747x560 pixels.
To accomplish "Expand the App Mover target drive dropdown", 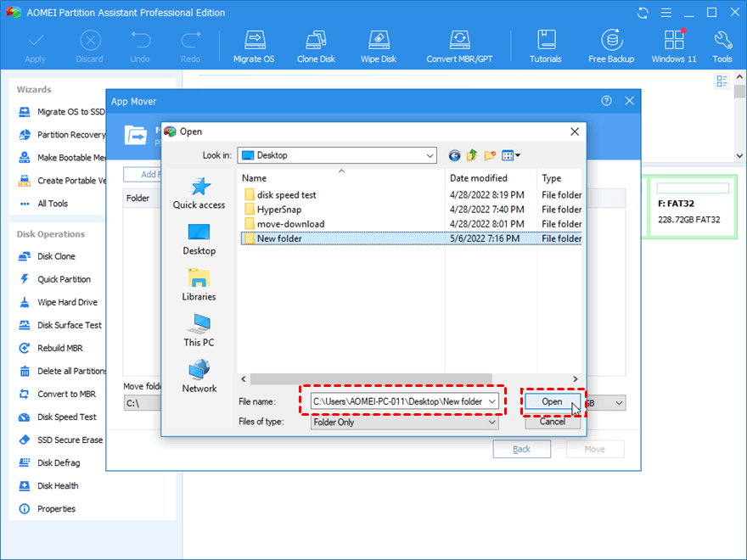I will 619,403.
